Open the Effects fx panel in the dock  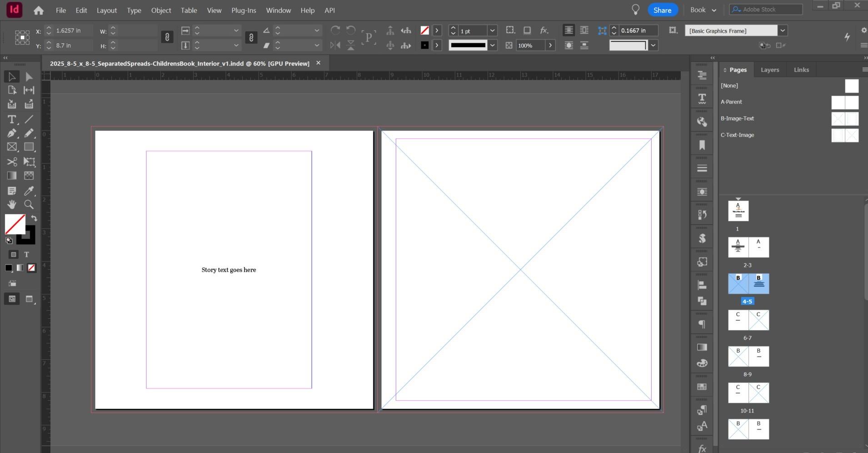pos(702,448)
